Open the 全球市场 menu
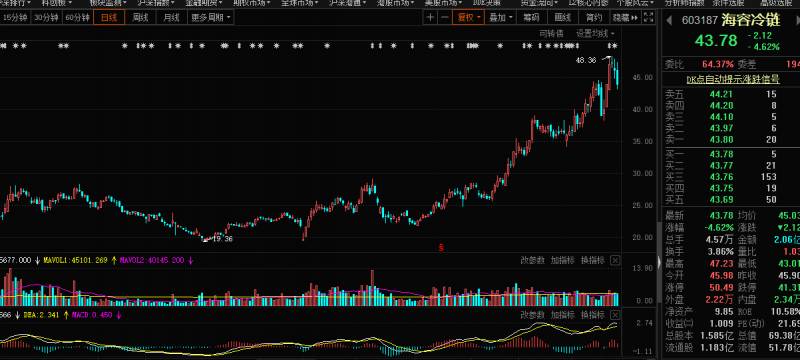Screen dimensions: 800x360 pos(299,3)
